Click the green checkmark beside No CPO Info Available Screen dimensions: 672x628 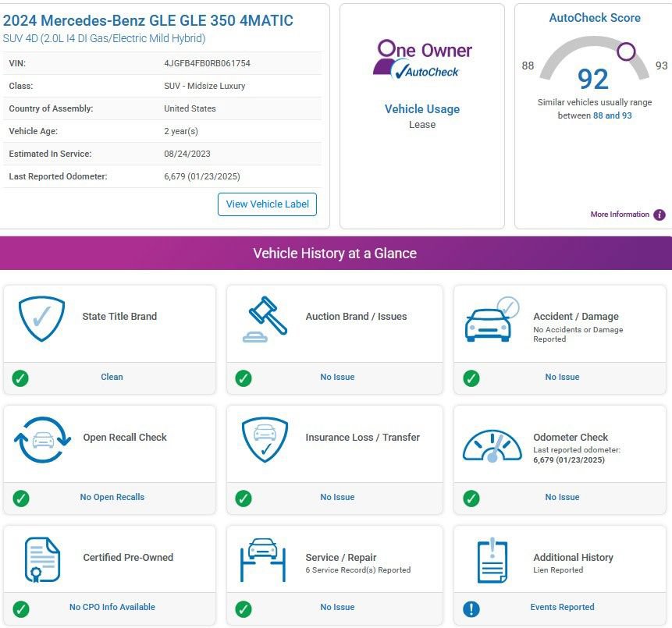coord(21,608)
